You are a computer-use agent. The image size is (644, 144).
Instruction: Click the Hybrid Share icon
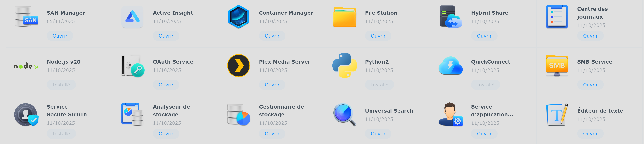point(451,17)
